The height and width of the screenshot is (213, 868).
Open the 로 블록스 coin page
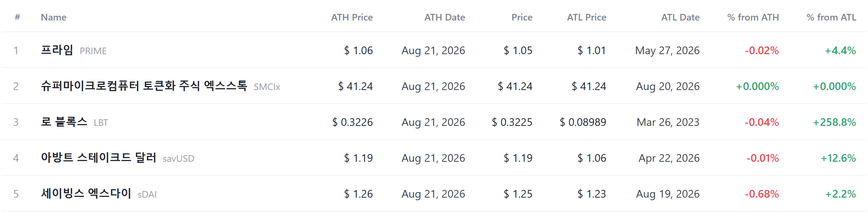(64, 122)
